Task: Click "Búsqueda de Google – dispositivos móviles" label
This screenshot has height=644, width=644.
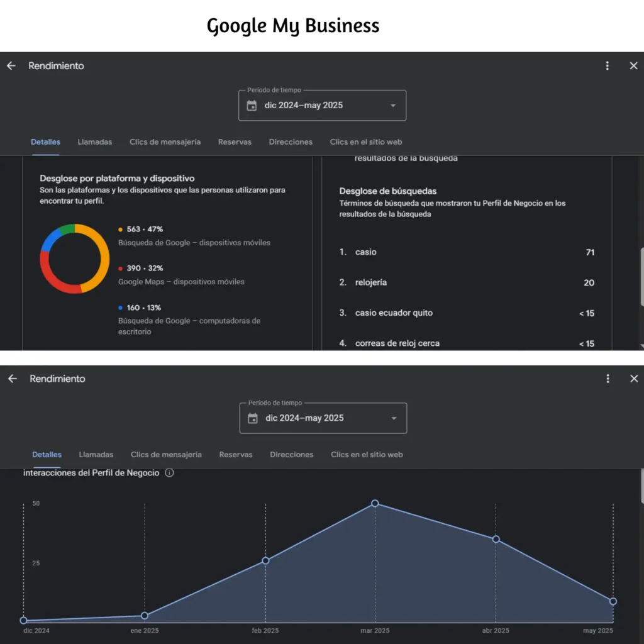Action: tap(194, 243)
